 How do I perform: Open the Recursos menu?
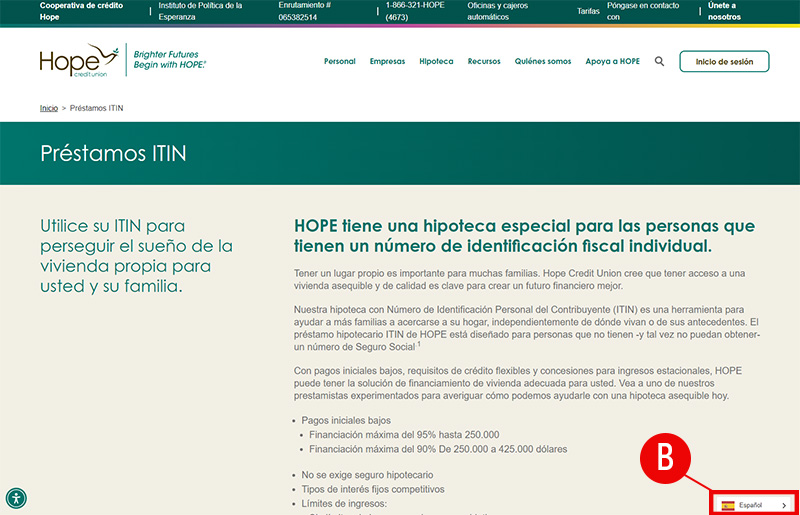(x=484, y=61)
